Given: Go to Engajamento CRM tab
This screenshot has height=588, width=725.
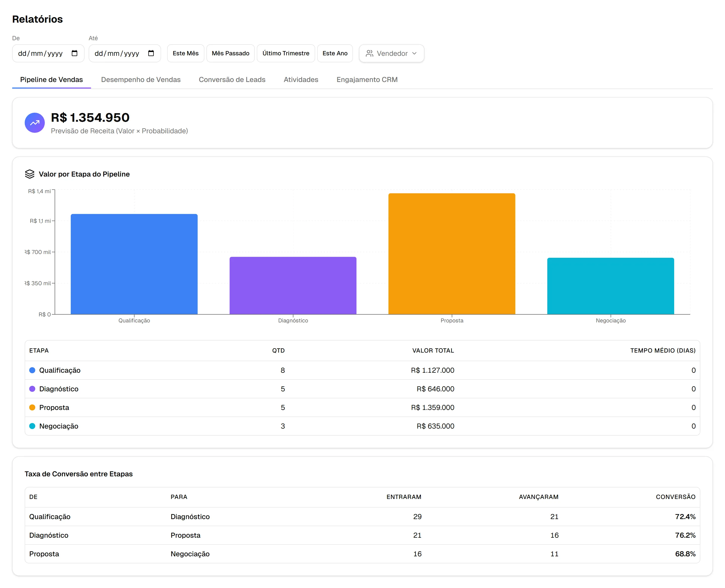Looking at the screenshot, I should coord(367,79).
